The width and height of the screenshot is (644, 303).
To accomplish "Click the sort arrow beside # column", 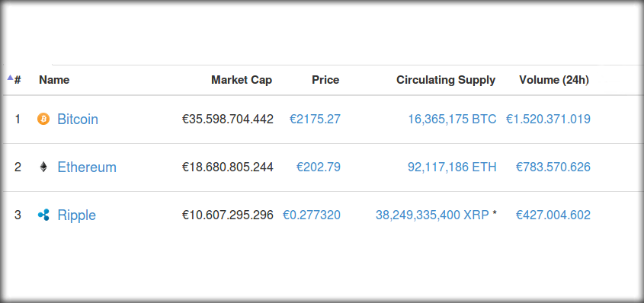I will pos(10,77).
